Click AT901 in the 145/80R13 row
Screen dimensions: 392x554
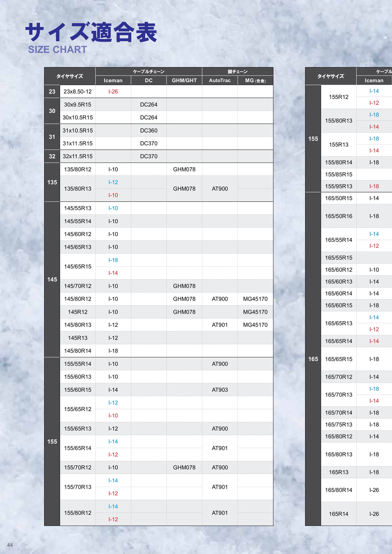point(220,325)
